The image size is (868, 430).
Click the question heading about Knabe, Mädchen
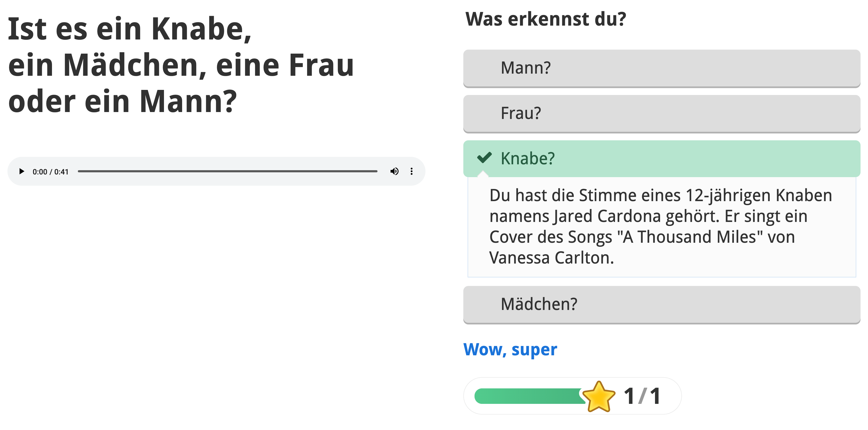(180, 65)
